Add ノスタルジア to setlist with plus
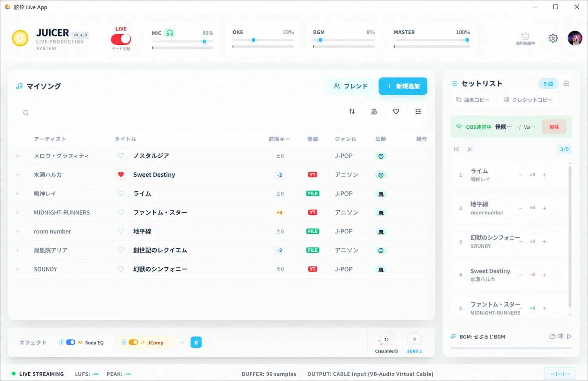588x381 pixels. click(x=17, y=156)
